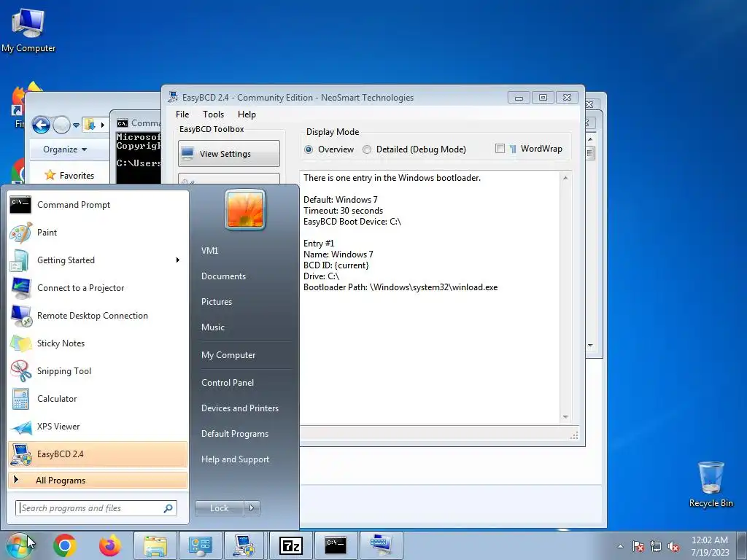Click Favorites in Explorer sidebar
The height and width of the screenshot is (560, 747).
pyautogui.click(x=69, y=175)
